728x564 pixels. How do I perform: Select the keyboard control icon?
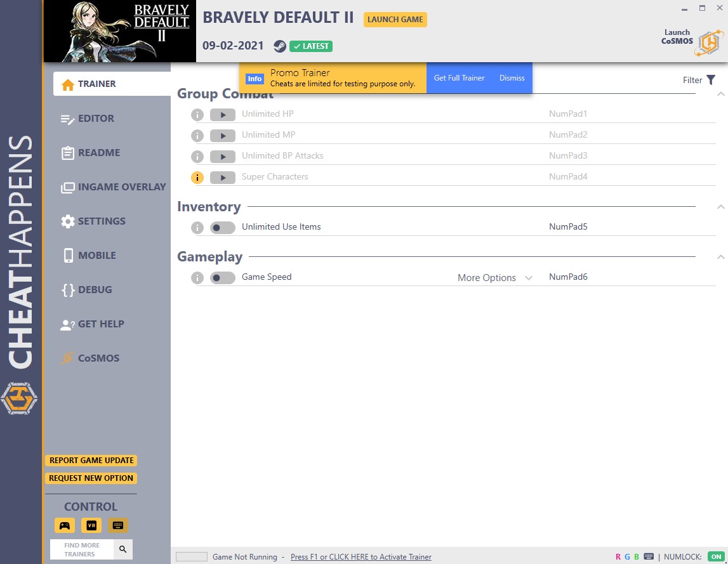click(x=118, y=525)
